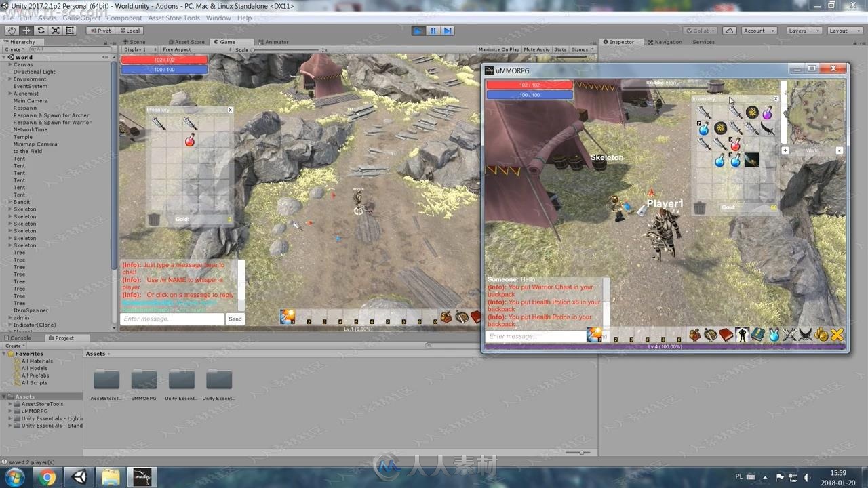Open the Layers dropdown

click(x=804, y=30)
